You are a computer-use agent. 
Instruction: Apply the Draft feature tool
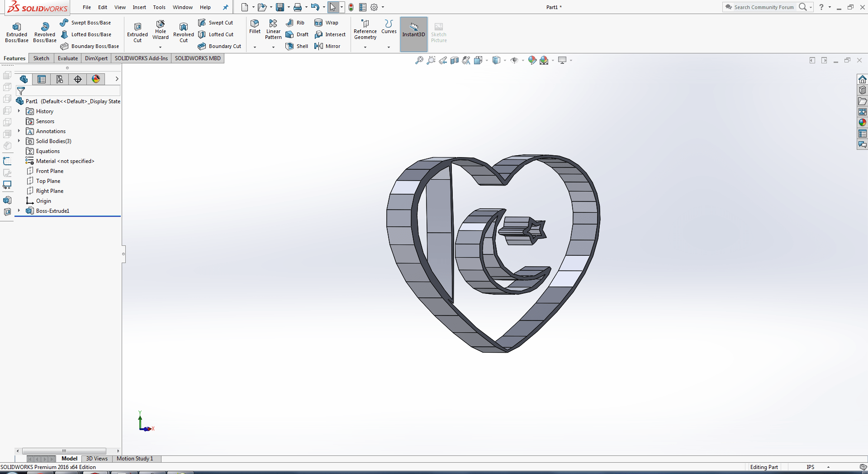pos(297,34)
